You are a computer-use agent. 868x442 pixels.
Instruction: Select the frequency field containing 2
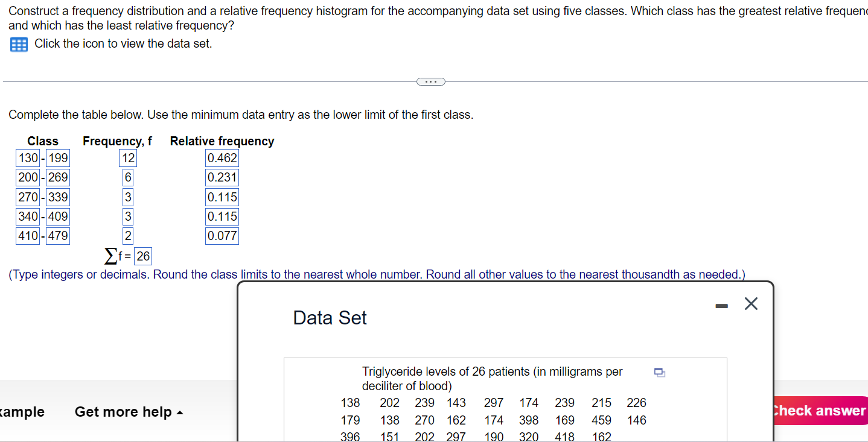(128, 236)
